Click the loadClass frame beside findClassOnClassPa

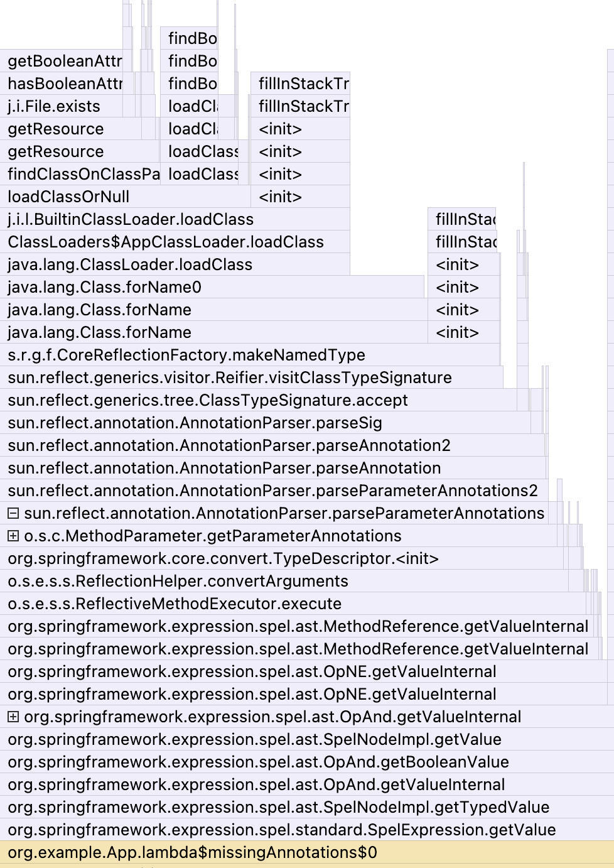point(200,174)
